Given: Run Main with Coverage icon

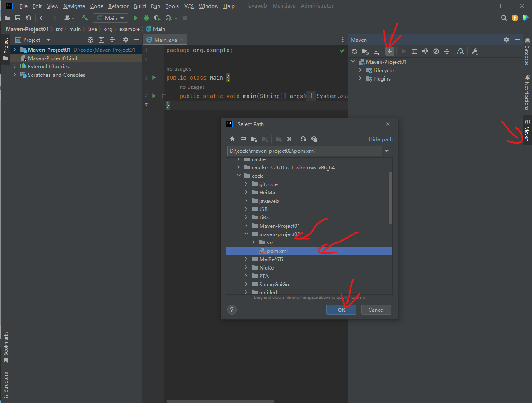Looking at the screenshot, I should pyautogui.click(x=157, y=18).
